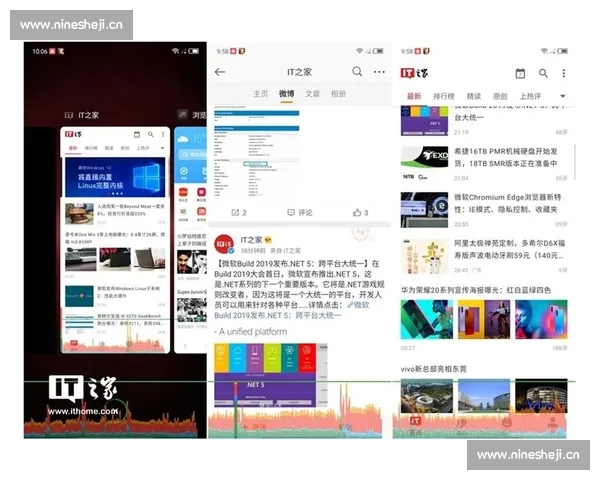
Task: Open the 文章 tab on the Weibo profile
Action: (x=312, y=94)
